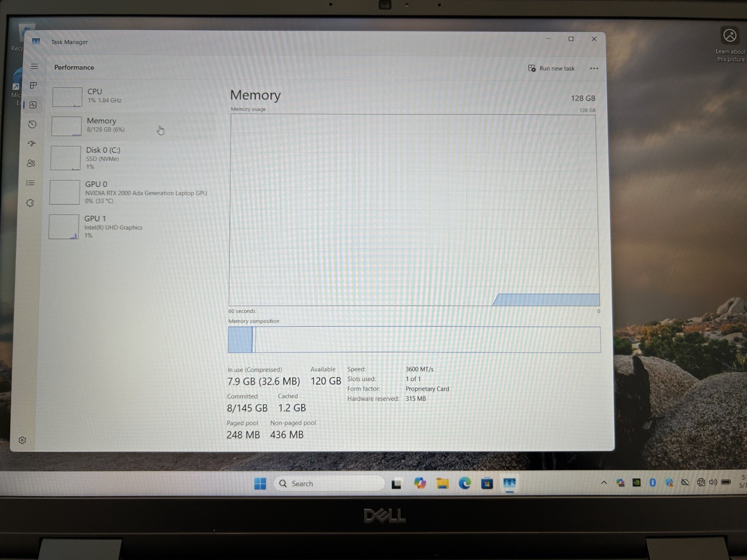Expand the system tray hidden icons chevron
This screenshot has height=560, width=747.
pos(604,483)
